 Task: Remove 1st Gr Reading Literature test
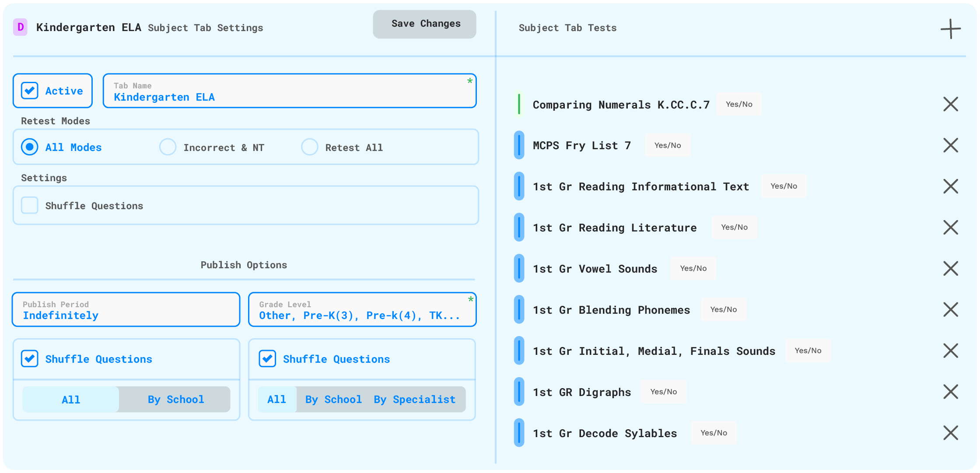[951, 228]
